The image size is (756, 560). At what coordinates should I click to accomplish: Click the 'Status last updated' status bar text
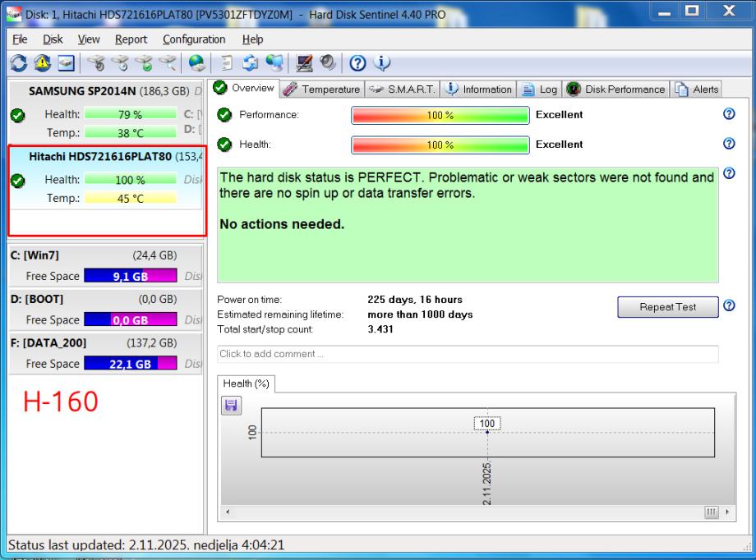pos(146,545)
